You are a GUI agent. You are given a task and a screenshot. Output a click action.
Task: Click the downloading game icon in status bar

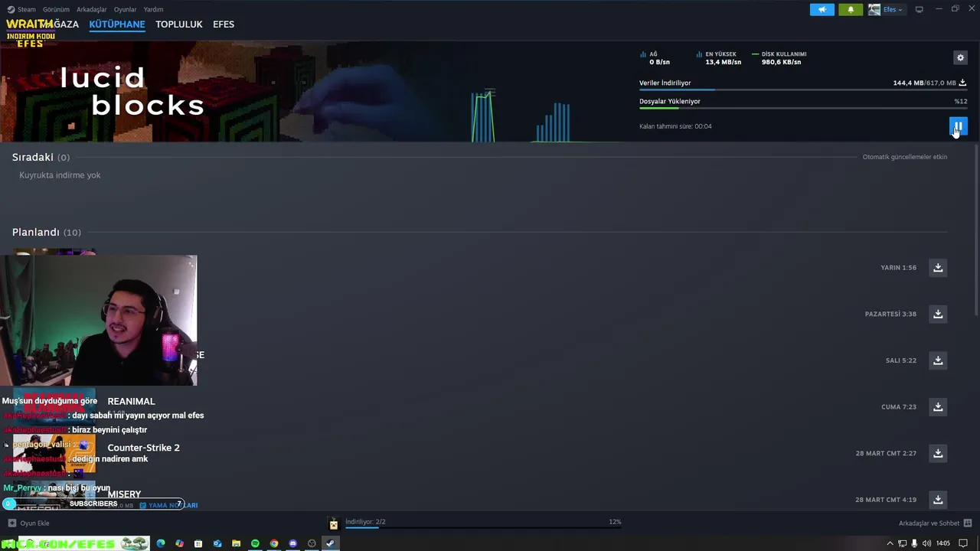point(333,524)
